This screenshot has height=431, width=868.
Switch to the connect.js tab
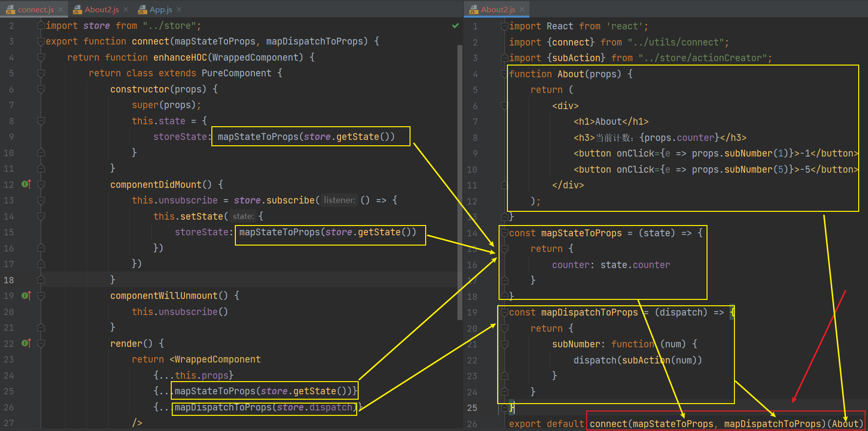coord(36,9)
